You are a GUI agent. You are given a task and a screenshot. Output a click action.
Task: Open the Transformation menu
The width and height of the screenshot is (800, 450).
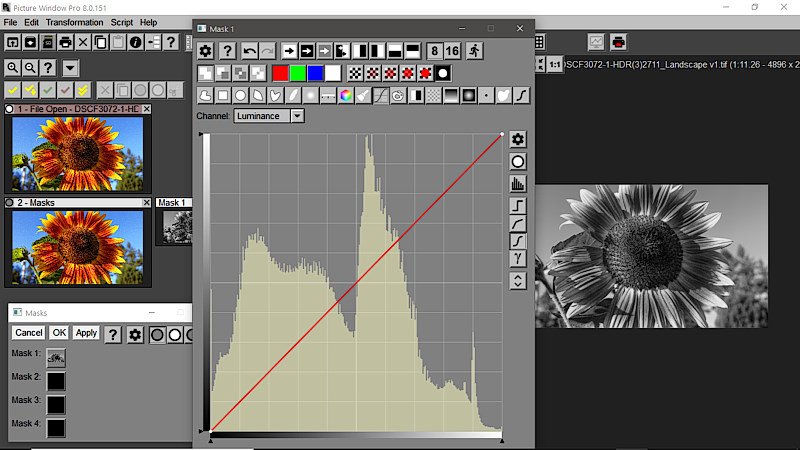tap(74, 22)
